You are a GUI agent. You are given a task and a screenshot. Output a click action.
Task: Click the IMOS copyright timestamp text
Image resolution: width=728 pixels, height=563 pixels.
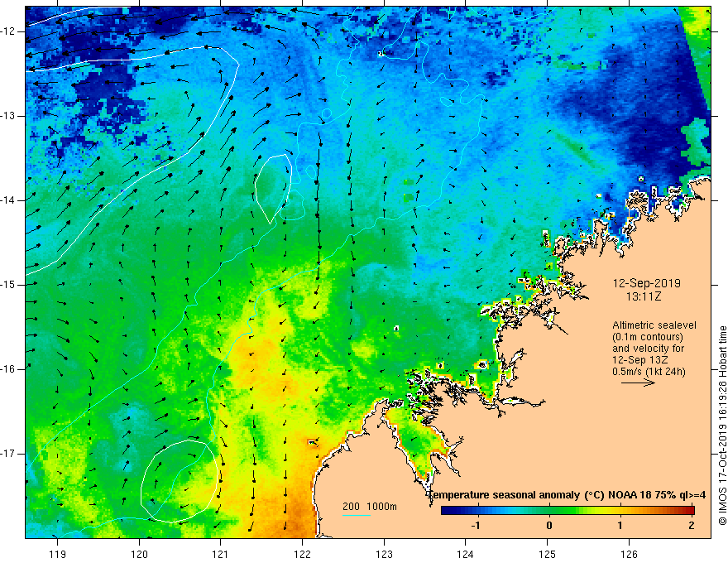722,426
